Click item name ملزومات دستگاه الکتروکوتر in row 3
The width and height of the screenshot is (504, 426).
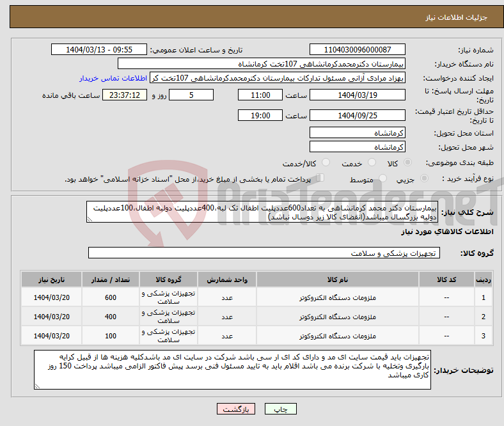[x=338, y=336]
